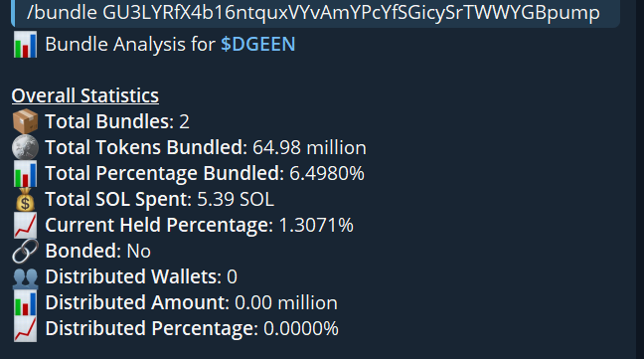Click the 6.4980% bundled percentage value

[x=327, y=174]
